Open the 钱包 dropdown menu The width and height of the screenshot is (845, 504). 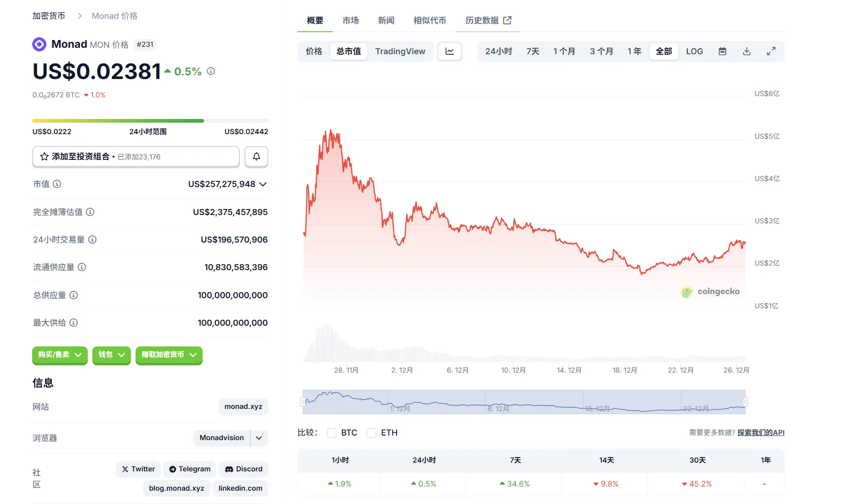coord(111,355)
